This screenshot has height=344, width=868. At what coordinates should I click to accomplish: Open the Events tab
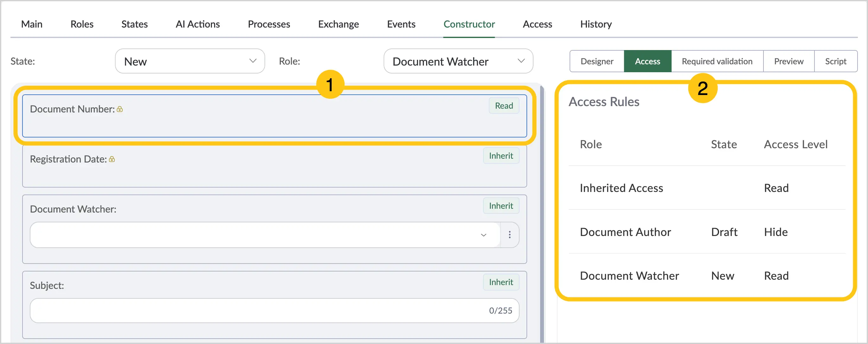tap(401, 24)
